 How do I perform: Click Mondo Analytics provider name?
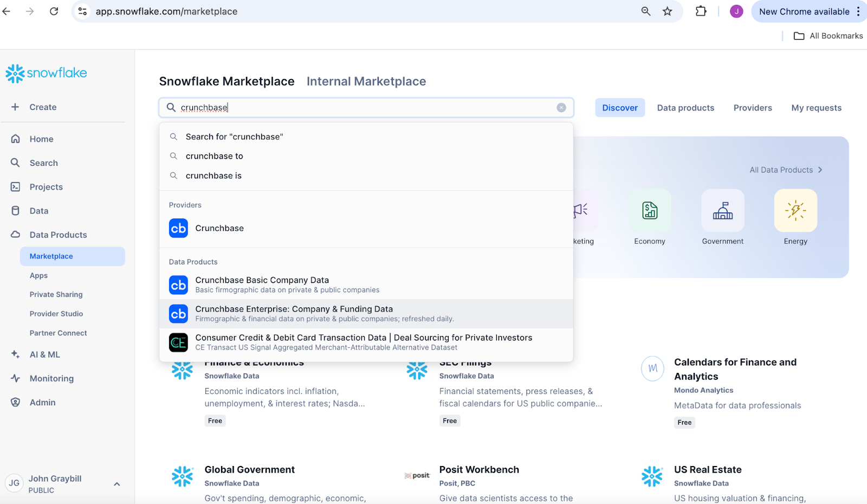click(x=703, y=390)
